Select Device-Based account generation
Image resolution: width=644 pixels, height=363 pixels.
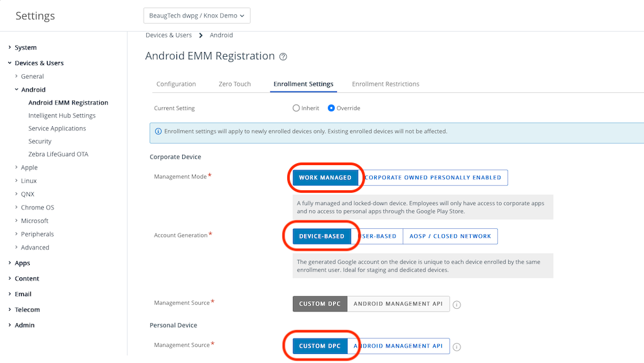tap(321, 237)
